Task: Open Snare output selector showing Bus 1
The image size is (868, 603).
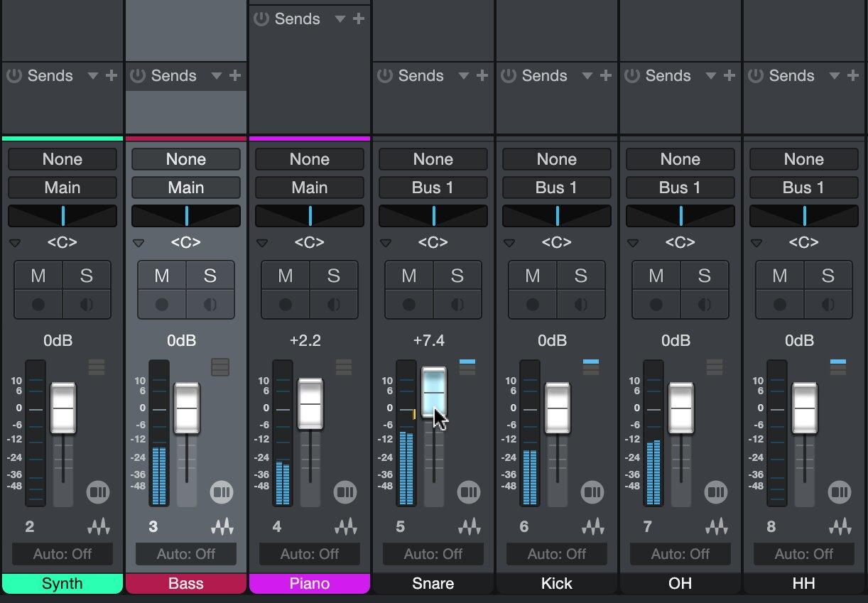Action: coord(433,188)
